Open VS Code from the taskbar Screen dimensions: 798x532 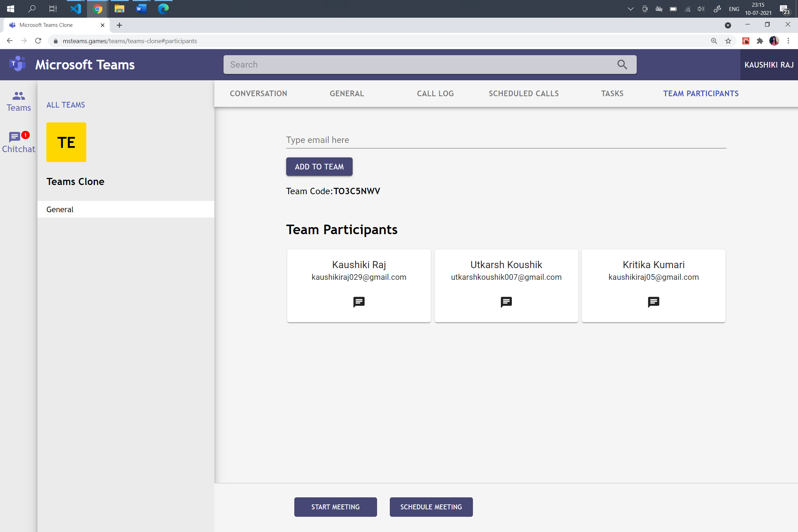coord(75,8)
